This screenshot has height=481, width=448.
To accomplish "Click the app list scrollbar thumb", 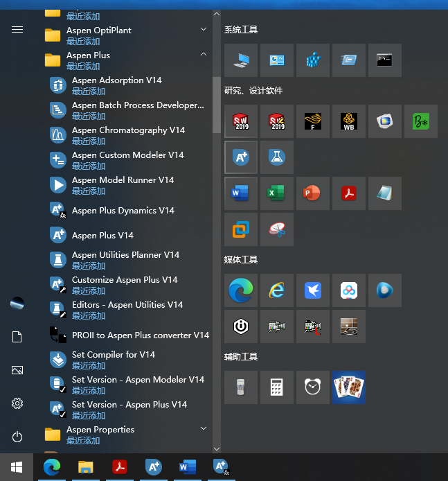I will 217,105.
